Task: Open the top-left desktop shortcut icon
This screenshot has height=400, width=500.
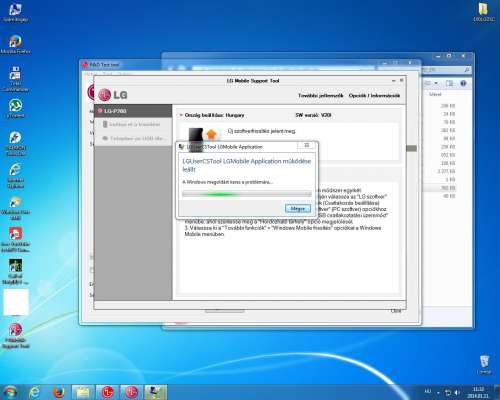Action: click(x=15, y=13)
